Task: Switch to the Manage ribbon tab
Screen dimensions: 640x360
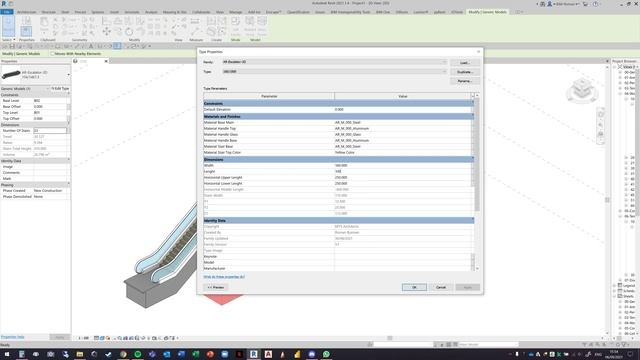Action: 236,12
